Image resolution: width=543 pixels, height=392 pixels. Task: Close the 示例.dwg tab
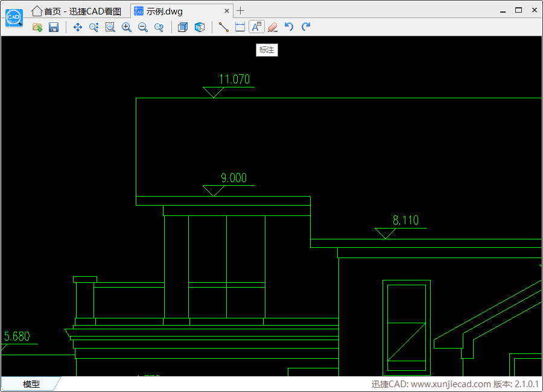click(x=227, y=11)
